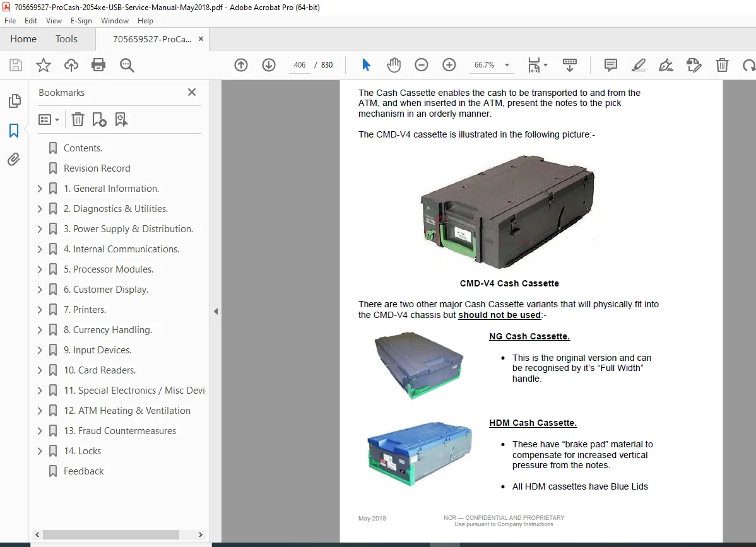Open the File menu
The width and height of the screenshot is (756, 547).
pos(10,21)
